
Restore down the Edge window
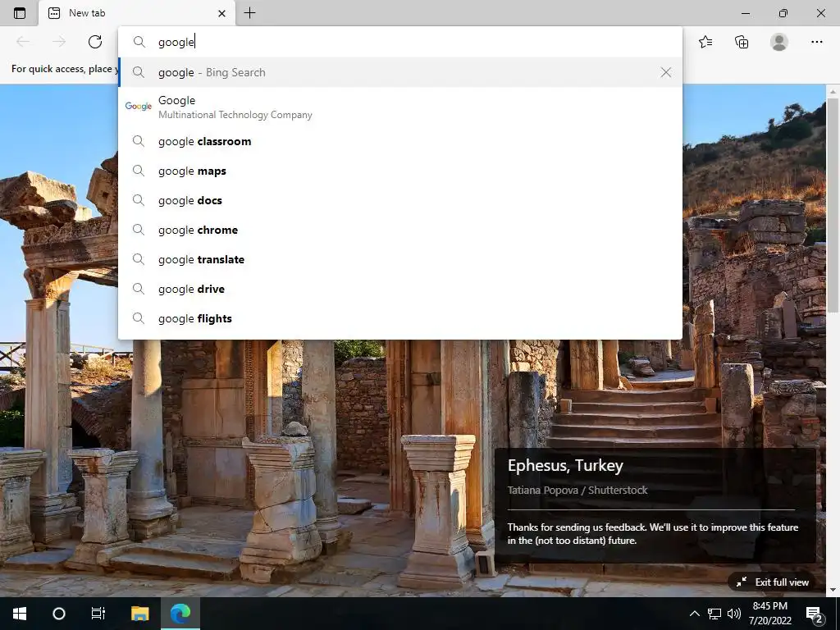tap(783, 13)
